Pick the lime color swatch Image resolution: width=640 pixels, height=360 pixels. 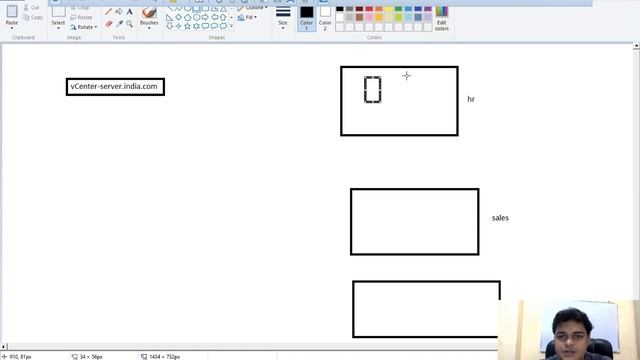398,18
